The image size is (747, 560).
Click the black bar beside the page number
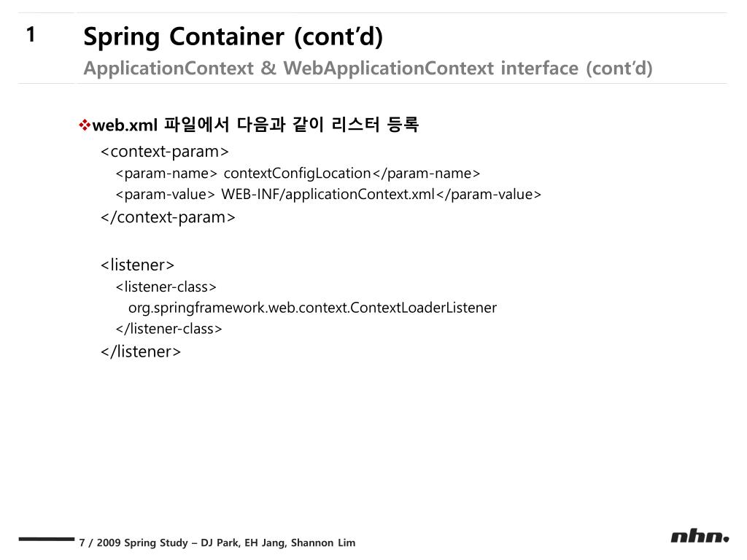[x=47, y=539]
